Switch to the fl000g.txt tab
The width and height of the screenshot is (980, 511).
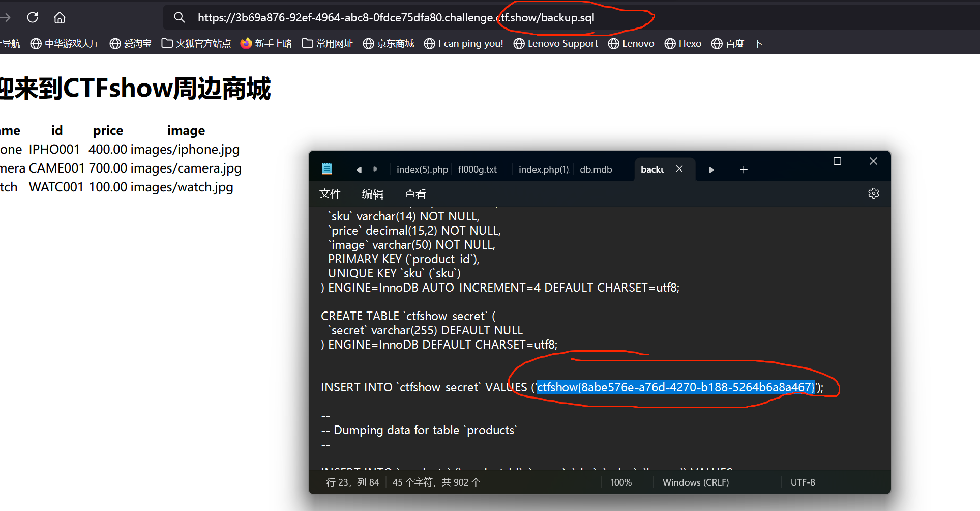477,169
